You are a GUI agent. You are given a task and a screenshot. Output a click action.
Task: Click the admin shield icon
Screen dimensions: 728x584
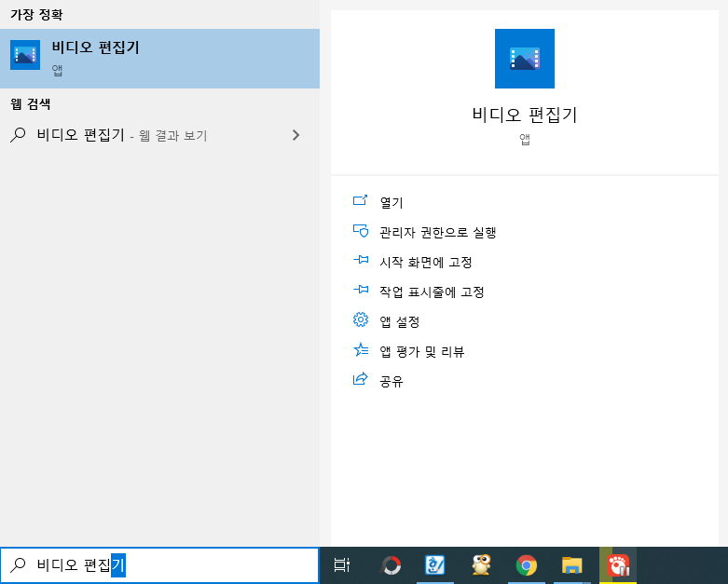pos(361,231)
